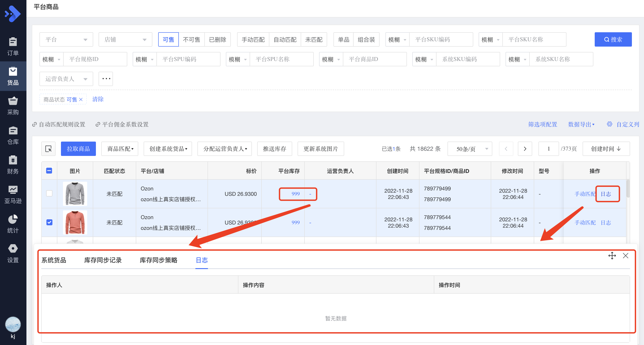Select the 组合装 type filter
The height and width of the screenshot is (345, 644).
tap(366, 39)
